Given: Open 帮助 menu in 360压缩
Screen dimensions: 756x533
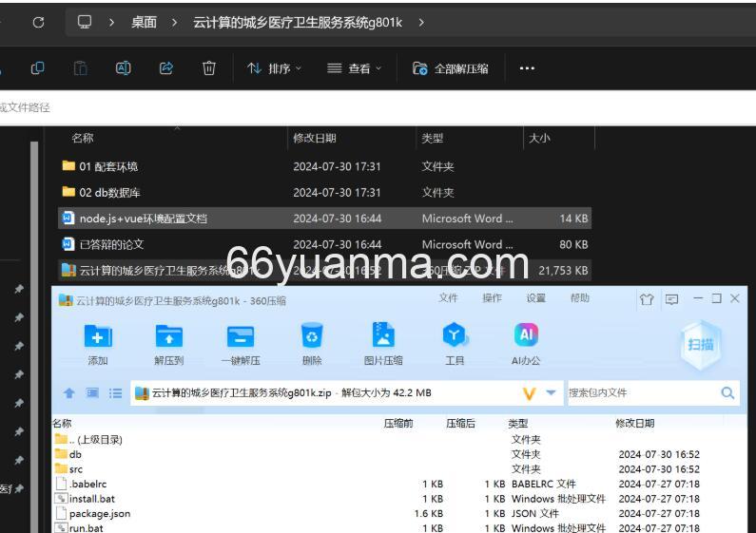Looking at the screenshot, I should (x=579, y=298).
